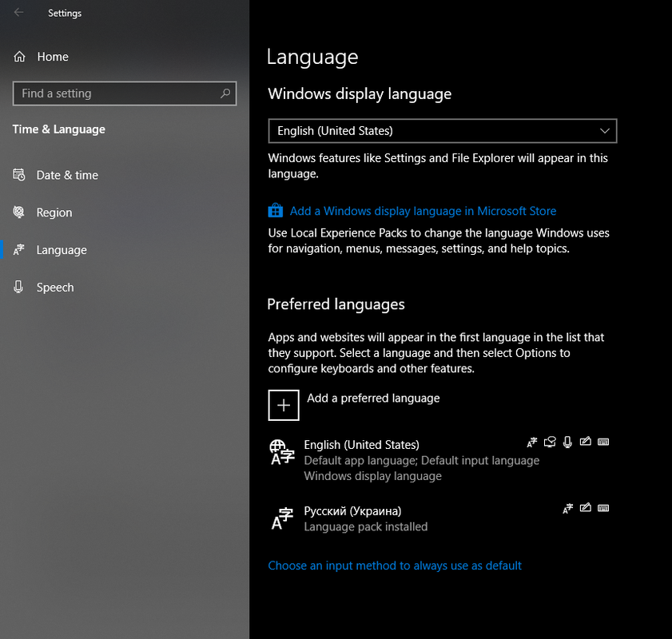Open Add a Windows display language in Microsoft Store
Screen dimensions: 672x639
tap(423, 211)
